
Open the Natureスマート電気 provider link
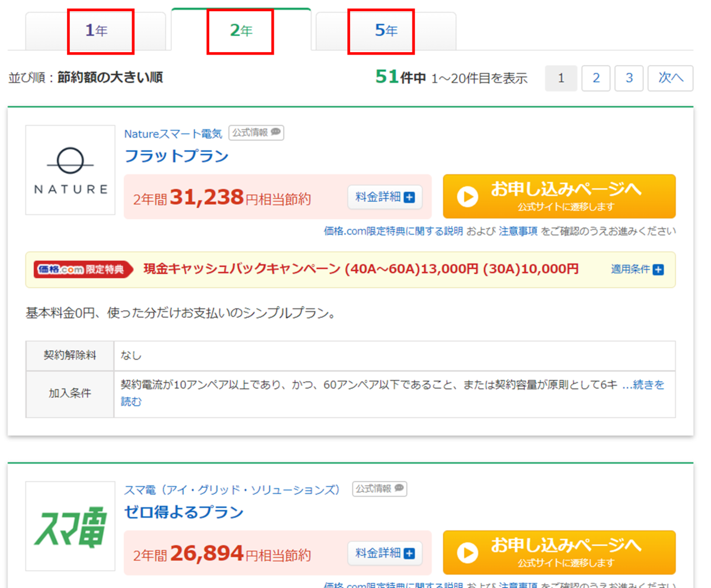coord(173,134)
